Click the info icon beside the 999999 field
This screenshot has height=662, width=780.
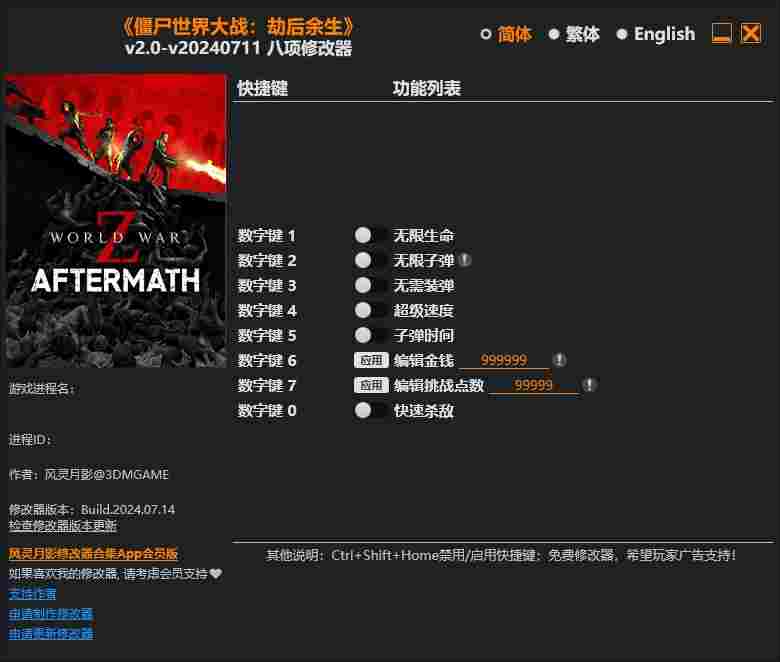click(x=560, y=360)
